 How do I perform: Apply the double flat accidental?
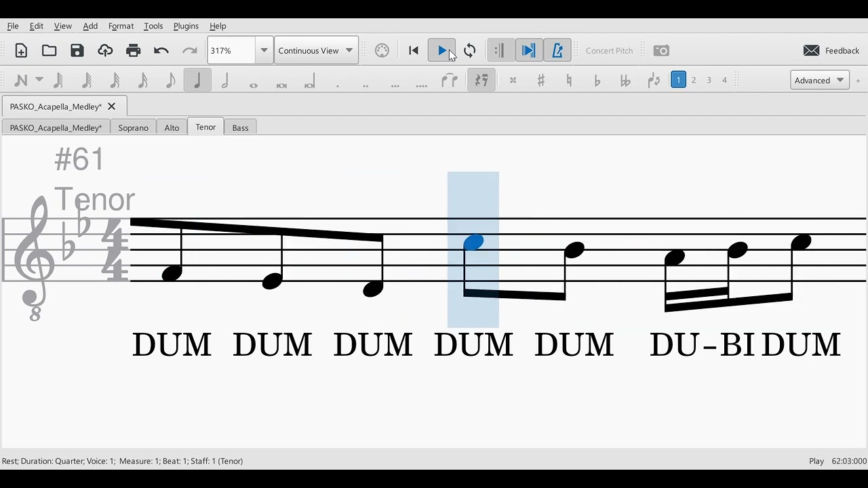click(625, 81)
